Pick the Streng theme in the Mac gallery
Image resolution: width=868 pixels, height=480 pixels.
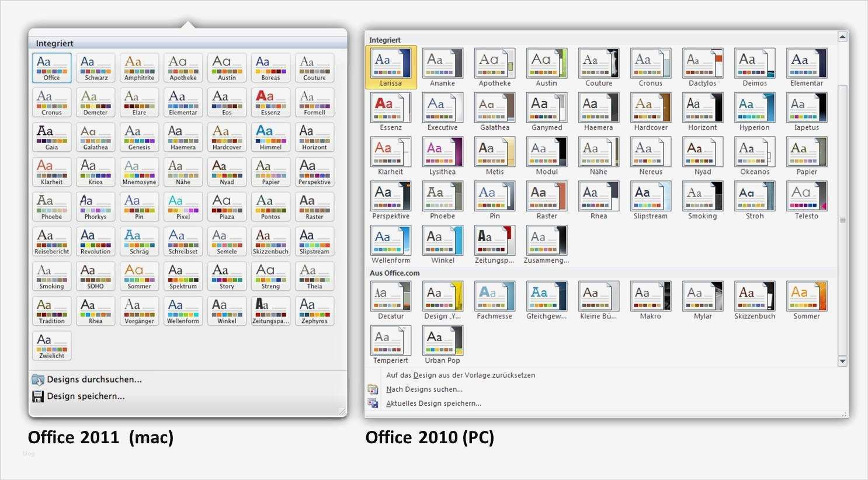click(x=270, y=276)
